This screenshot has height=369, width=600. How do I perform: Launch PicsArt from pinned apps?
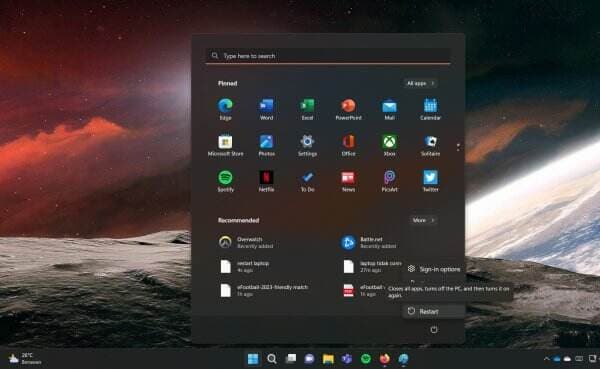point(389,181)
